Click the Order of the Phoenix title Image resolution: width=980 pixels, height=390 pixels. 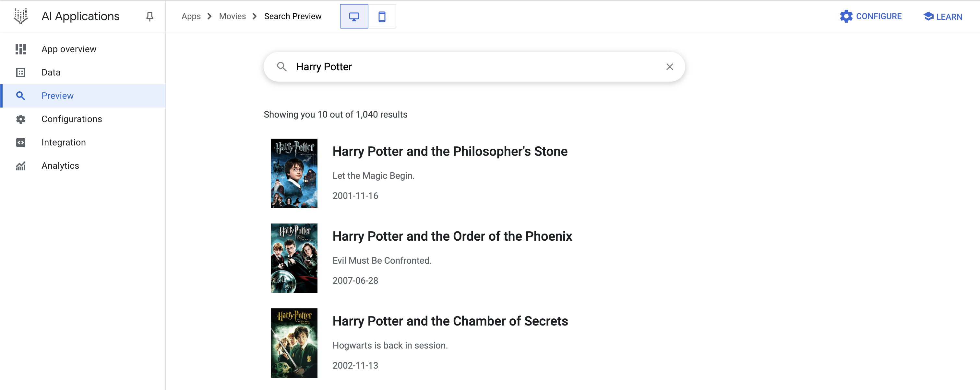click(452, 236)
